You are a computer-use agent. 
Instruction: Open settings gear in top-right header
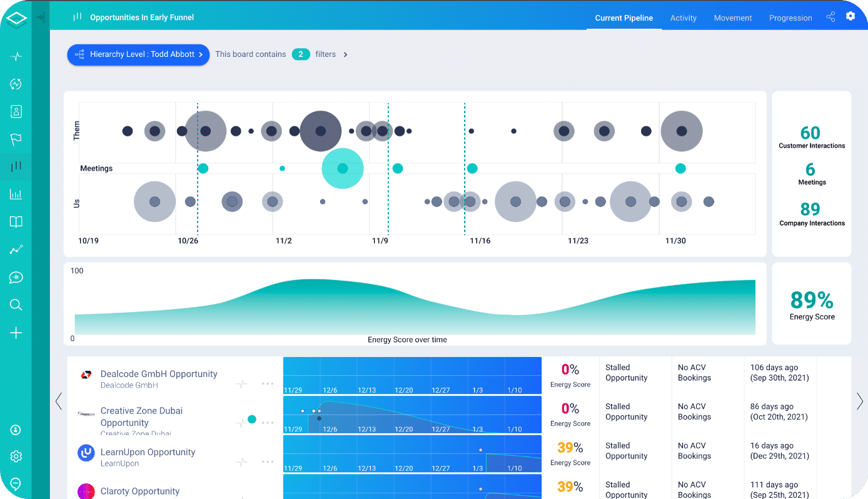(x=850, y=16)
